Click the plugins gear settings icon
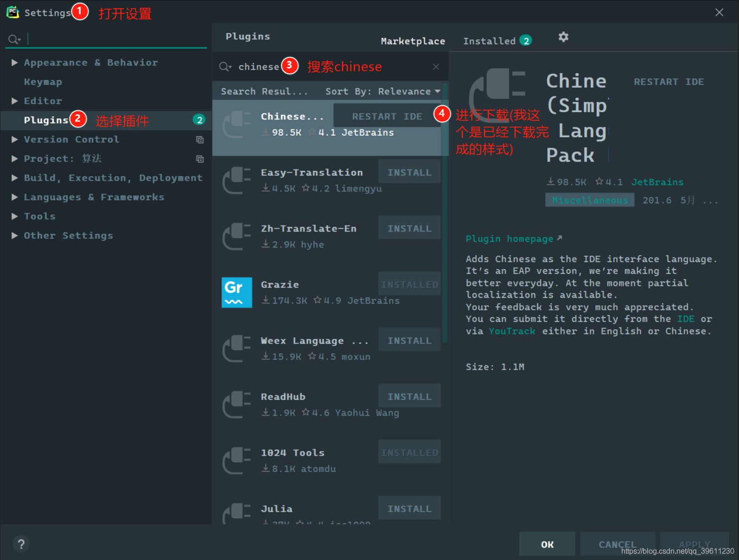Screen dimensions: 739x560 [x=563, y=37]
